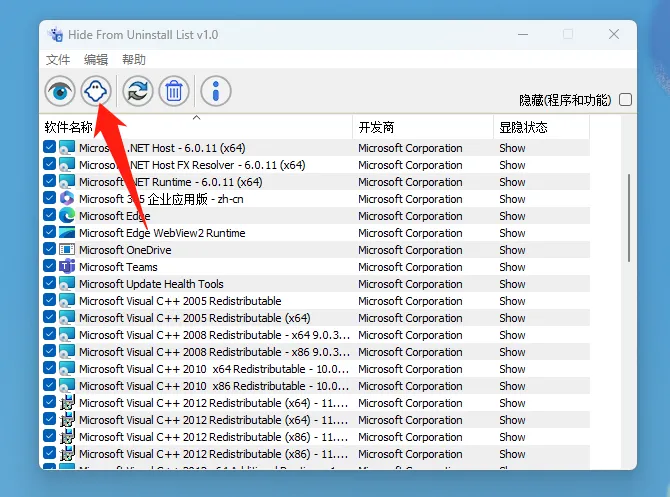Open the 帮助 menu
Image resolution: width=670 pixels, height=497 pixels.
coord(134,59)
